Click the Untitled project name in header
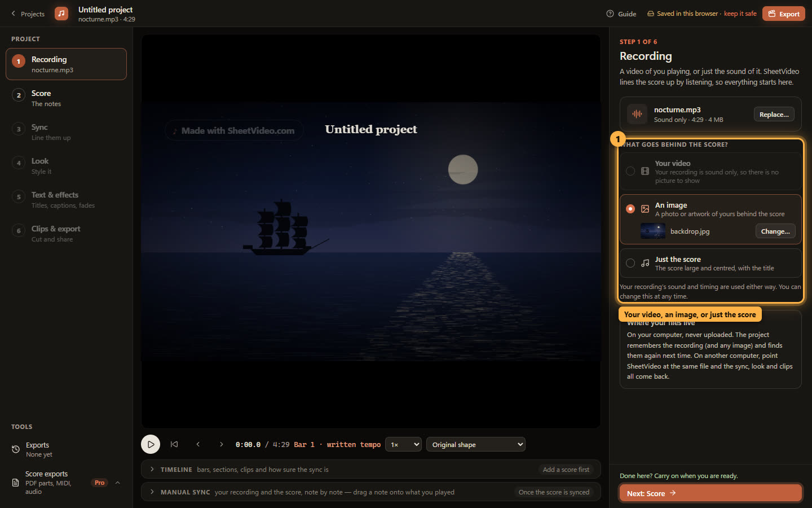The height and width of the screenshot is (508, 812). tap(105, 10)
